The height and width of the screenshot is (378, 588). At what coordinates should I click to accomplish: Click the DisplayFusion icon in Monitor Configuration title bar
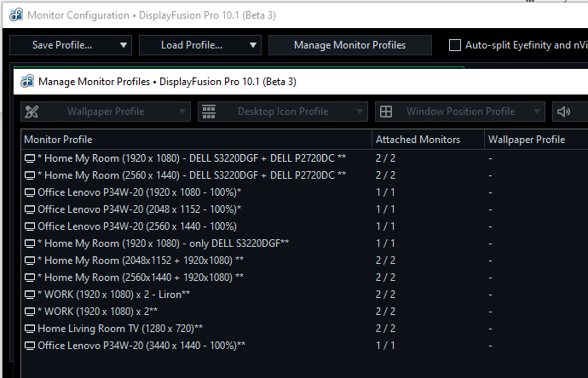click(x=14, y=14)
